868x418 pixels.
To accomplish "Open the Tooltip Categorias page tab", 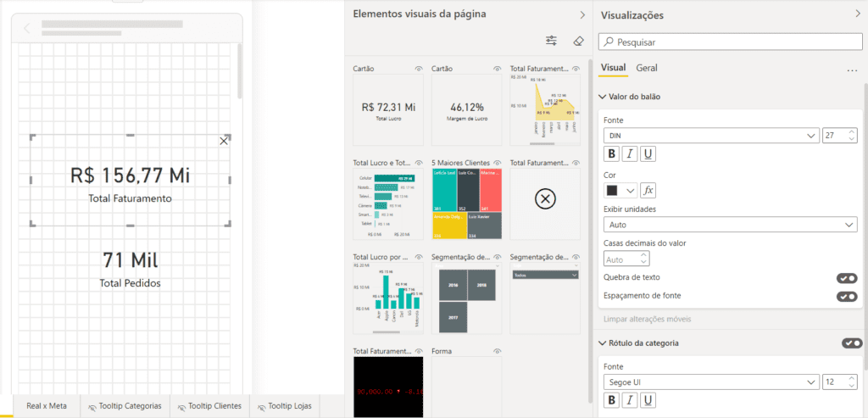I will (x=125, y=406).
